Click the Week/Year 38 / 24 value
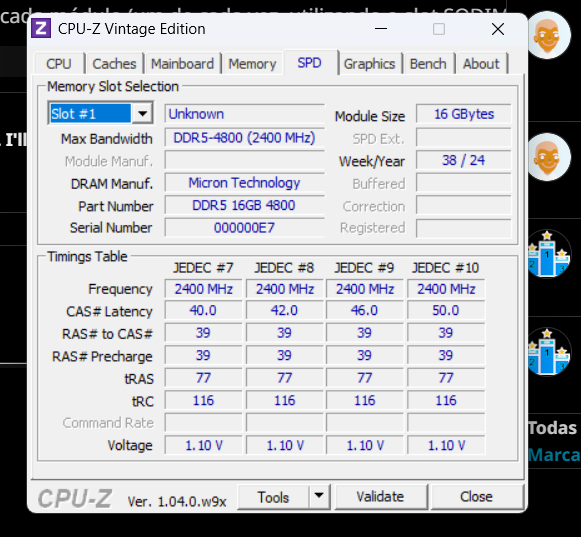This screenshot has width=581, height=537. pos(464,160)
